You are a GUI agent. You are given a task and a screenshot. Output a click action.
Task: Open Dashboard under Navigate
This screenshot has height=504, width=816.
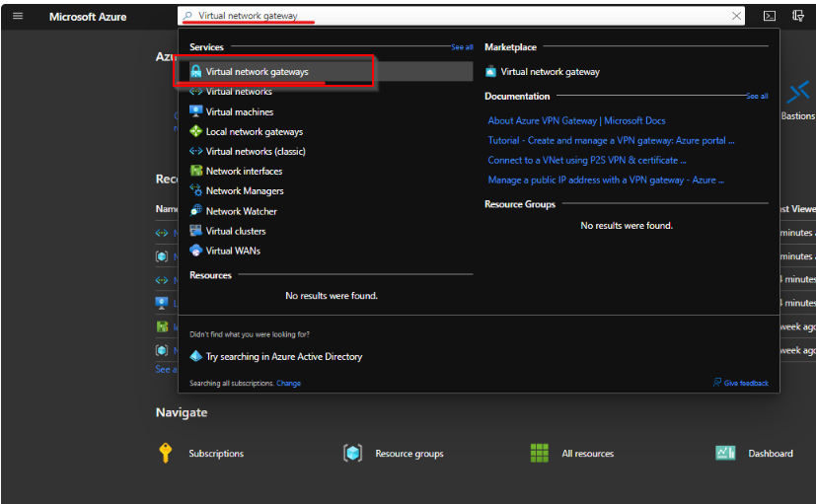[771, 454]
